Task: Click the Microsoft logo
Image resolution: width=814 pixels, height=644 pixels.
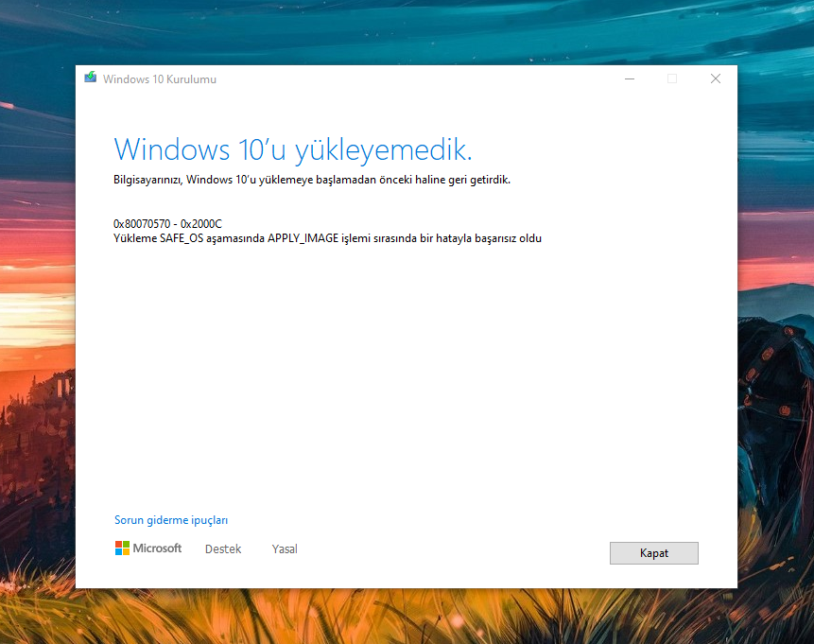Action: (x=147, y=548)
